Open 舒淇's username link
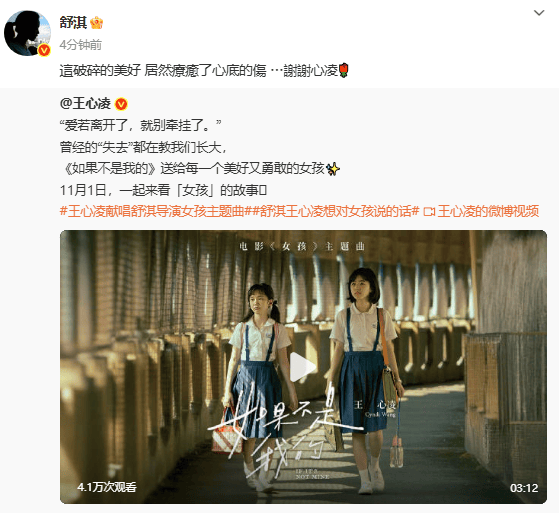 (x=73, y=23)
